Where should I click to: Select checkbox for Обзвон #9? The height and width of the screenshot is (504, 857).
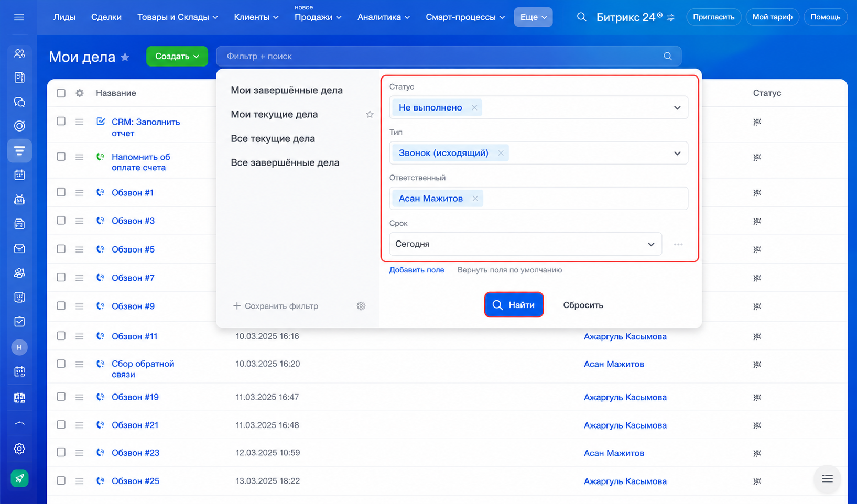pos(61,306)
